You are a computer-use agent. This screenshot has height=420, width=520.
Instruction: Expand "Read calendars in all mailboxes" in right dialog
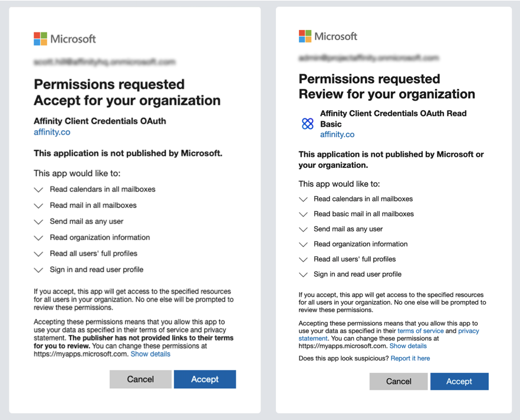tap(304, 199)
